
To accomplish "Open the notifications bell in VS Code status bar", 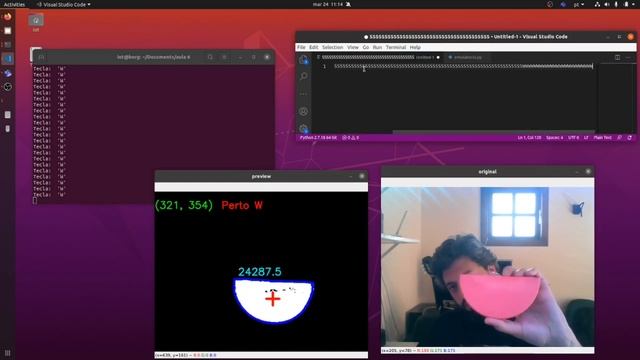I will coord(630,138).
